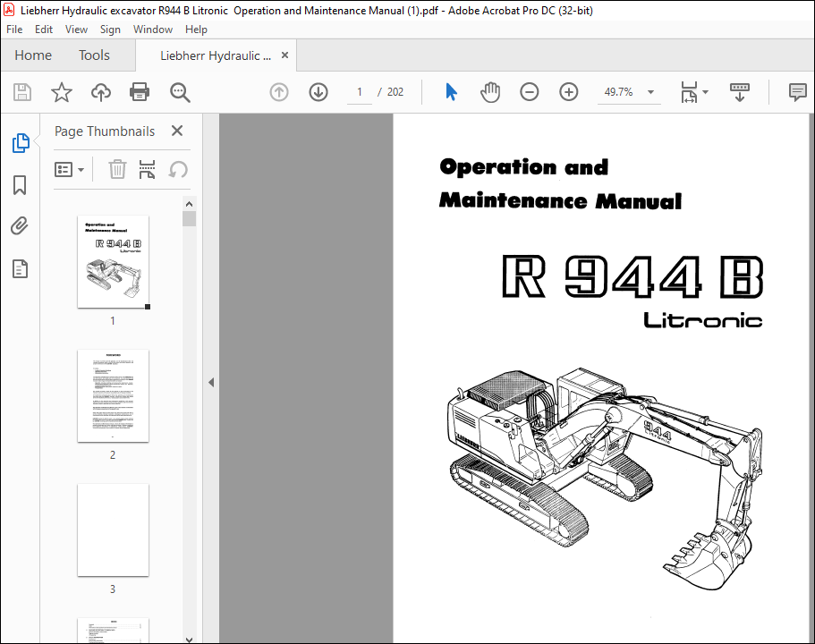This screenshot has width=815, height=644.
Task: Open the Edit menu
Action: (44, 30)
